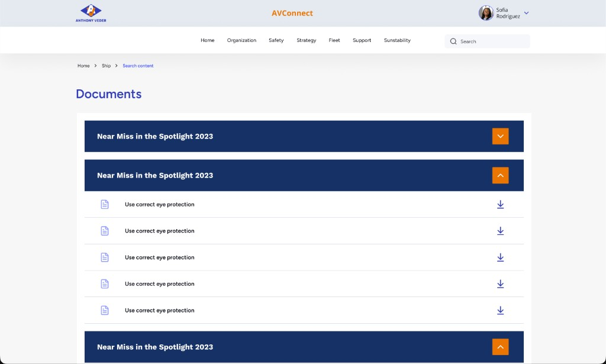Screen dimensions: 606x364
Task: Click Sofia Rodriguez profile avatar
Action: coord(486,13)
